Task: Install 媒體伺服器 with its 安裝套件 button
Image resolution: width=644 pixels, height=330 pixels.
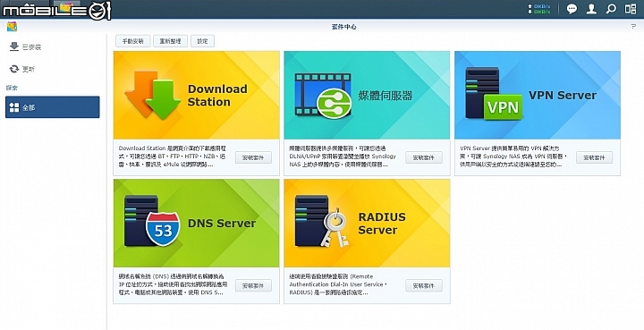Action: coord(424,157)
